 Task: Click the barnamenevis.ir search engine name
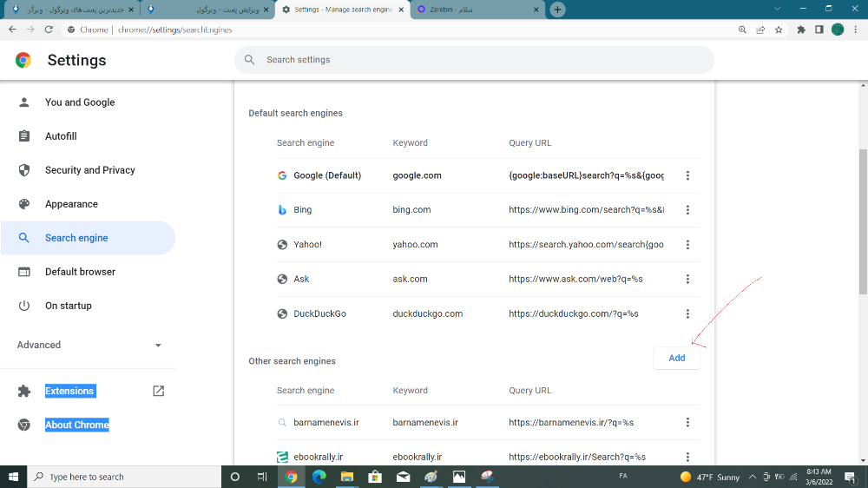326,423
